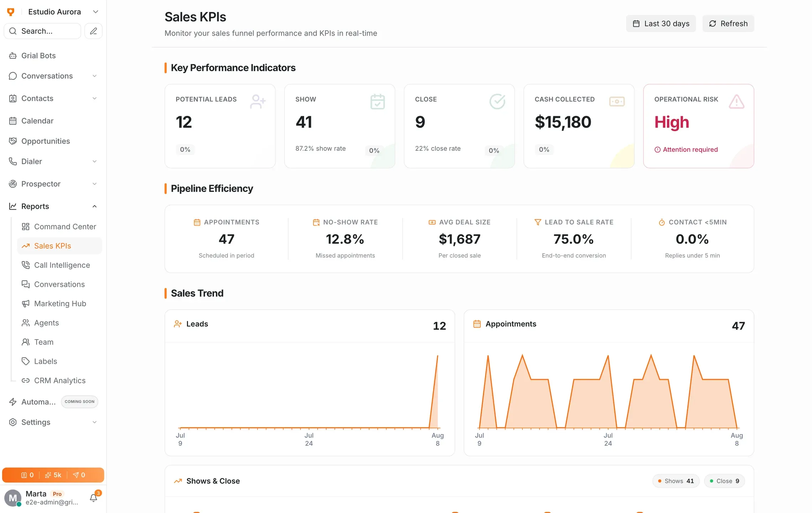This screenshot has width=812, height=513.
Task: Click the Grial Bots robot icon
Action: pos(13,56)
